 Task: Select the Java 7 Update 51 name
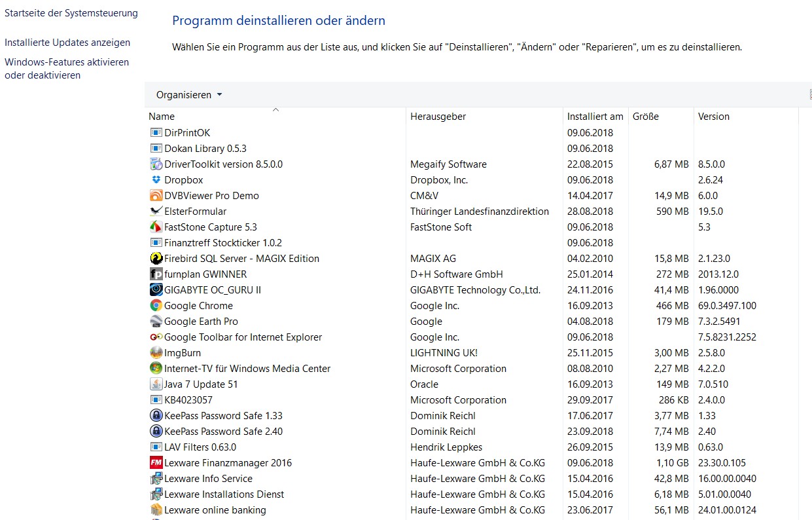point(201,384)
